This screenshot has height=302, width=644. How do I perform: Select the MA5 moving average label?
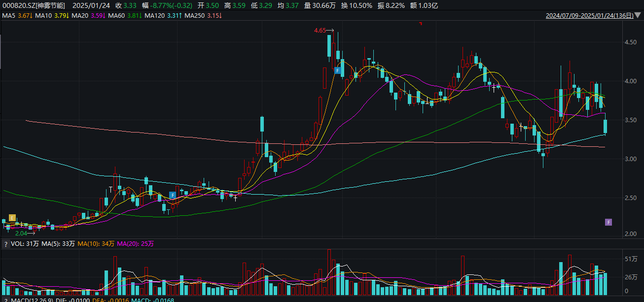pos(9,16)
